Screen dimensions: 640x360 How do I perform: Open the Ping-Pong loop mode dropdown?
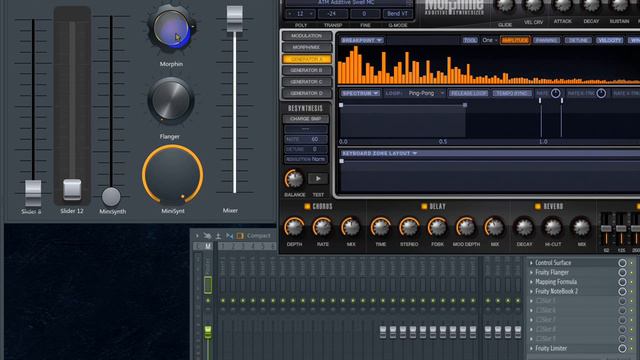point(426,93)
